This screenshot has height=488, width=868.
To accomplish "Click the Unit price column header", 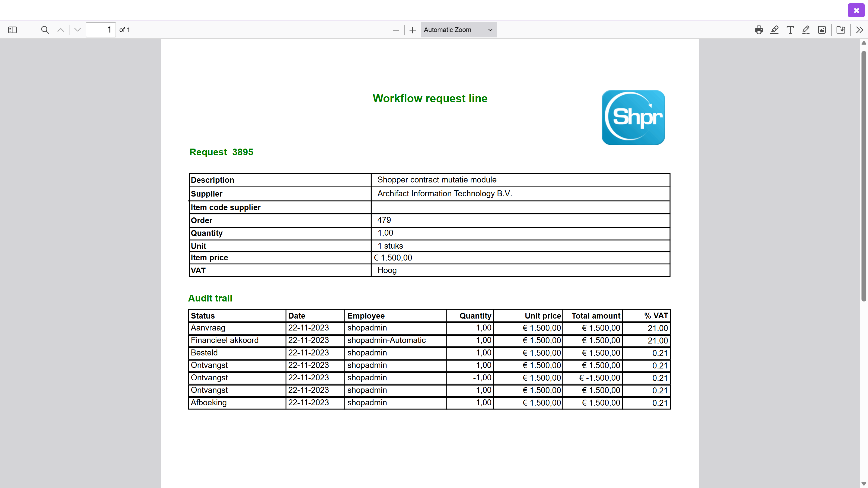I will click(x=528, y=316).
